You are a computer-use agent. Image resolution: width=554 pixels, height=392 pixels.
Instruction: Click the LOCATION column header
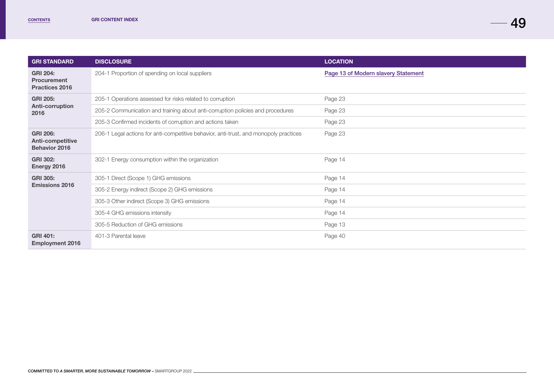pos(339,62)
